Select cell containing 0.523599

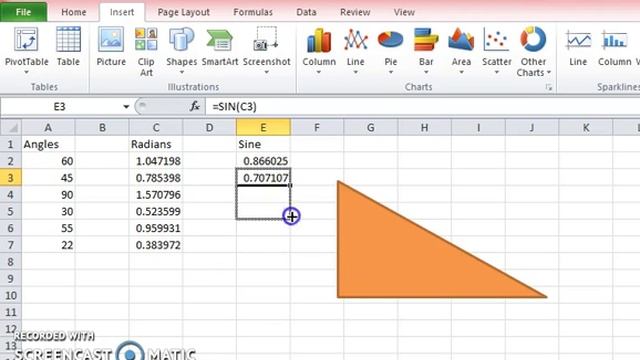point(156,211)
